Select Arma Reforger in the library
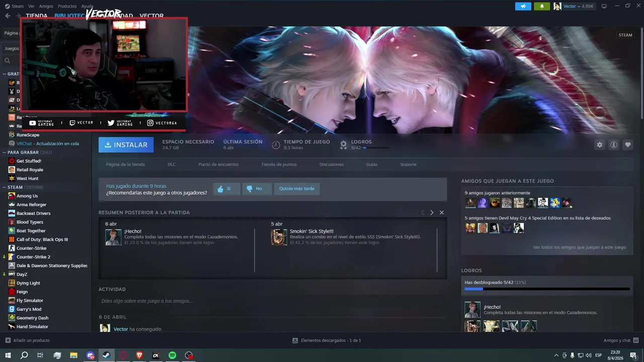Viewport: 644px width, 362px height. (31, 205)
